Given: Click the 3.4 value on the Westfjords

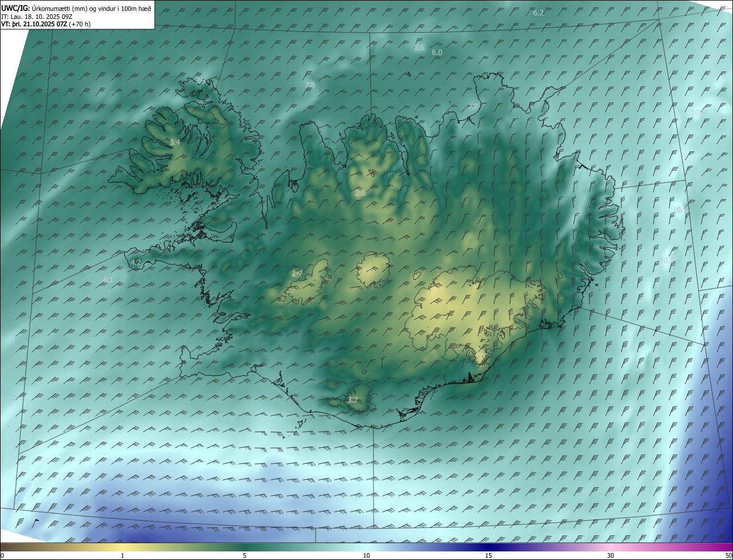Looking at the screenshot, I should pyautogui.click(x=175, y=142).
